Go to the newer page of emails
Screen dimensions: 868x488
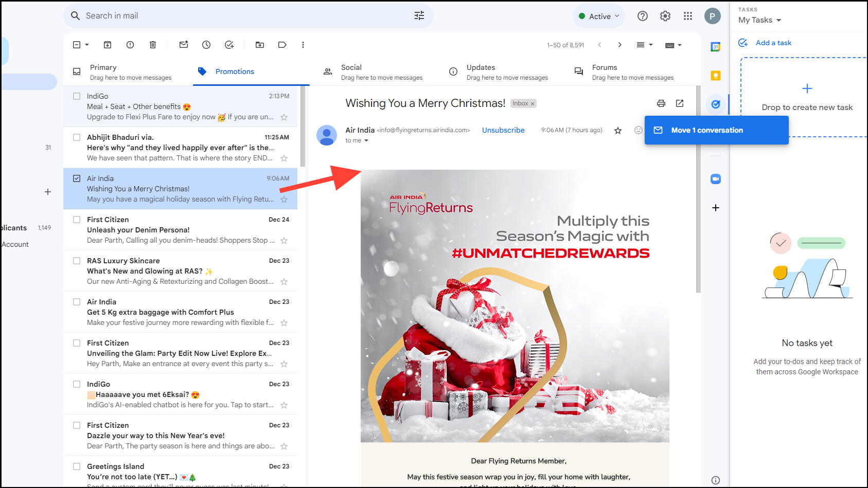(x=599, y=45)
